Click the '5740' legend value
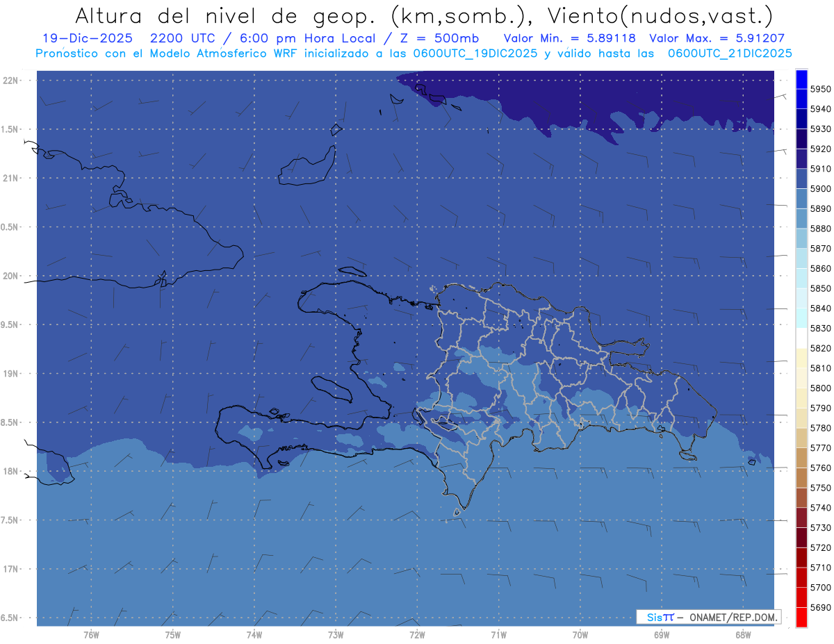This screenshot has height=644, width=834. coord(820,508)
